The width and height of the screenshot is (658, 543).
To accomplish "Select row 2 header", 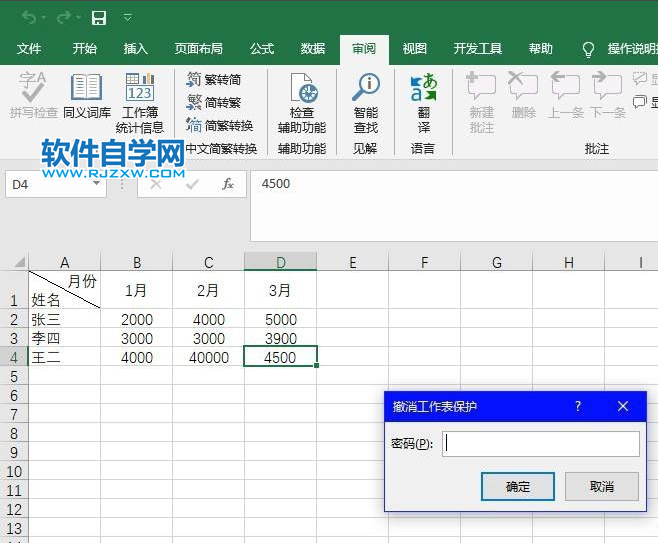I will click(14, 319).
